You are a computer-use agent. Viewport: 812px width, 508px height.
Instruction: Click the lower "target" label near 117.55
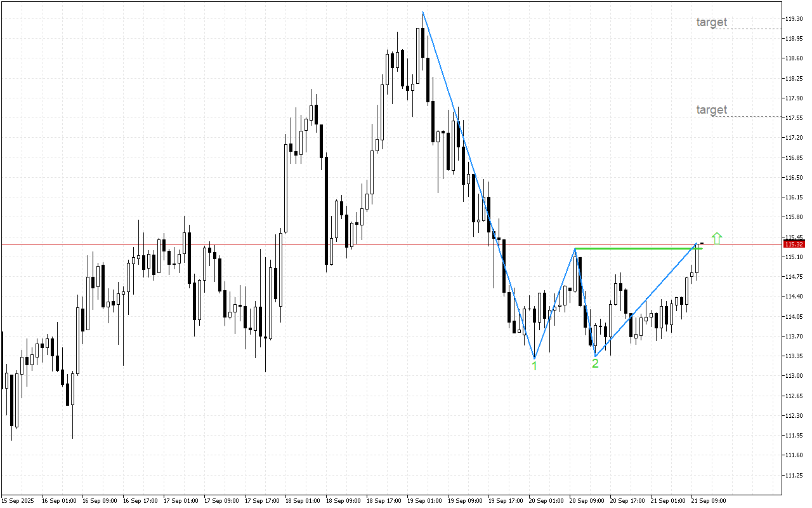coord(711,110)
